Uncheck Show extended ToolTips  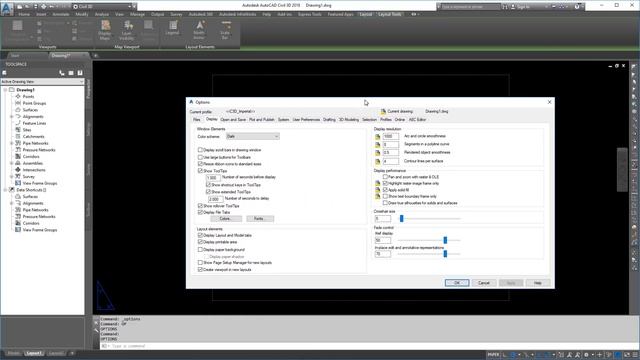(x=208, y=191)
